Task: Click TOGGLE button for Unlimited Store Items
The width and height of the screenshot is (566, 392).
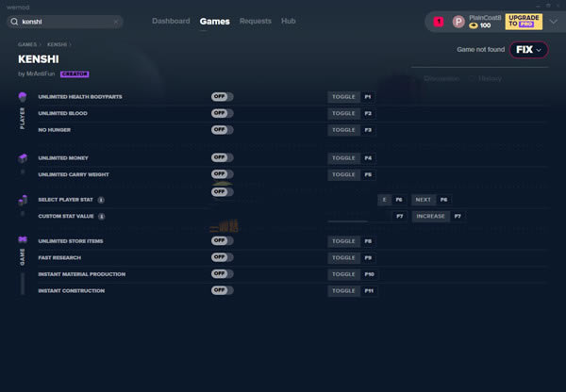Action: [343, 241]
